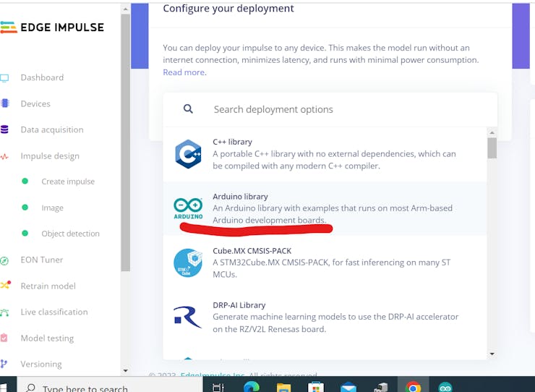Open Mail app from taskbar

(x=348, y=388)
